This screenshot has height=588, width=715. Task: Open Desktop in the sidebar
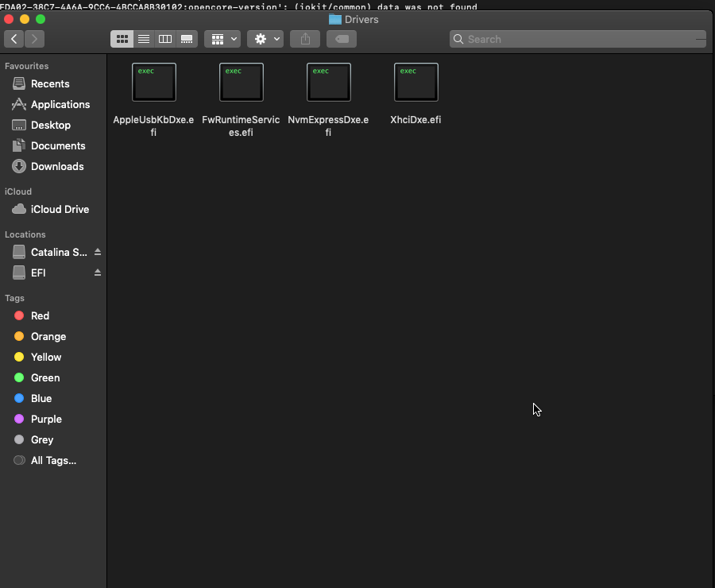click(53, 125)
